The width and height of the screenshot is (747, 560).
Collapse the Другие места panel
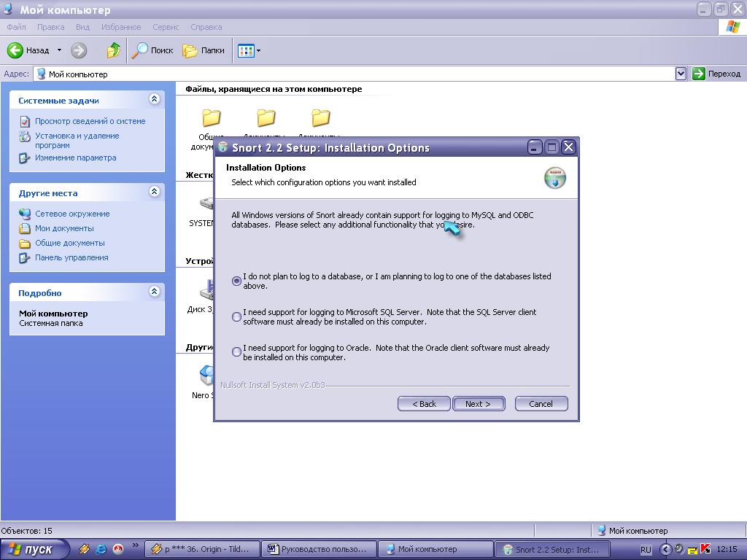pyautogui.click(x=154, y=192)
